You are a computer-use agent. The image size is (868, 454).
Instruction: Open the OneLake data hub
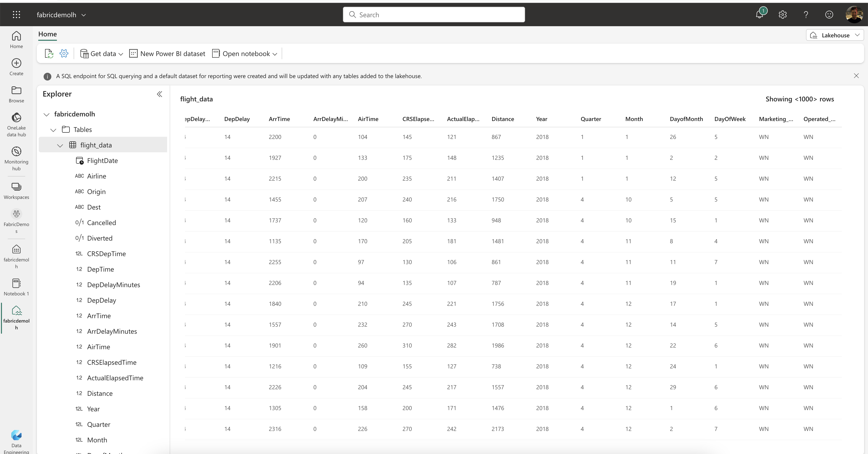pos(16,123)
